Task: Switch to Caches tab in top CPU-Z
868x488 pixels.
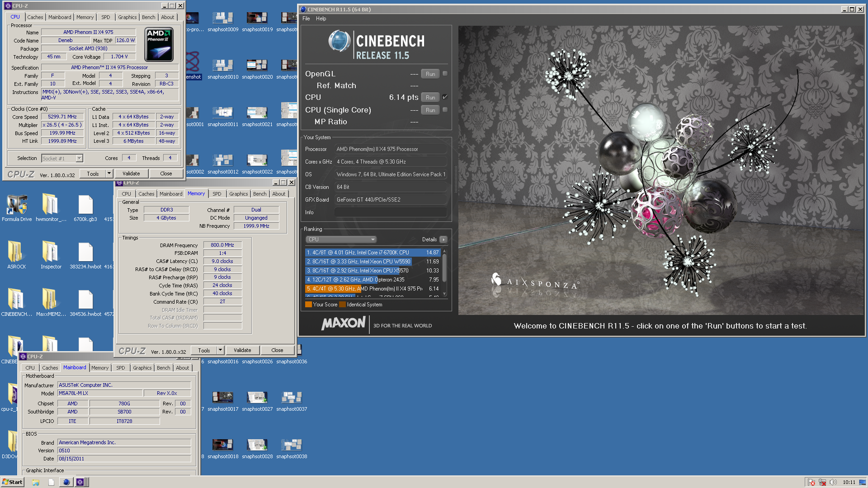Action: (x=35, y=17)
